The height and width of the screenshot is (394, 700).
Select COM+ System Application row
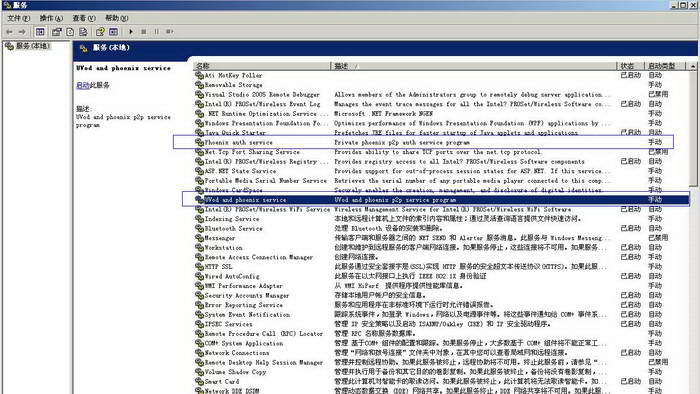(x=442, y=343)
